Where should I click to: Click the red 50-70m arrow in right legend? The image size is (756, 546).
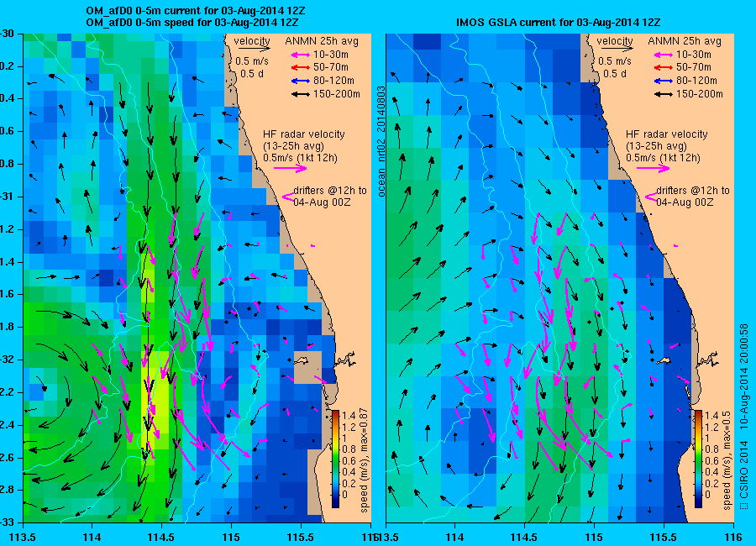664,68
